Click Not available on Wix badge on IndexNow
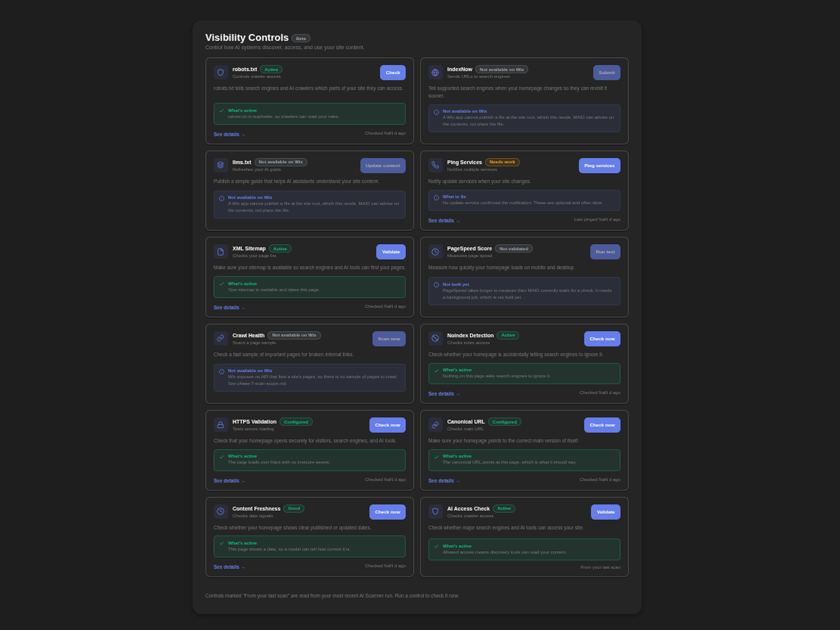Viewport: 840px width, 630px height. pyautogui.click(x=502, y=69)
